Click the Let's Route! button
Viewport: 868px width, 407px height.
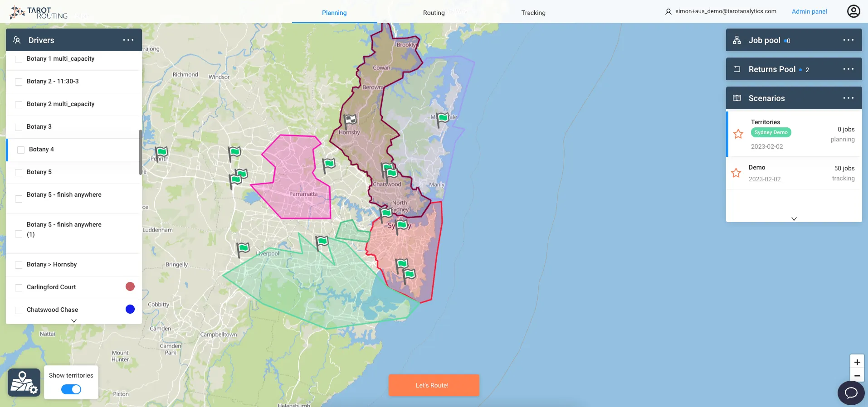tap(434, 385)
